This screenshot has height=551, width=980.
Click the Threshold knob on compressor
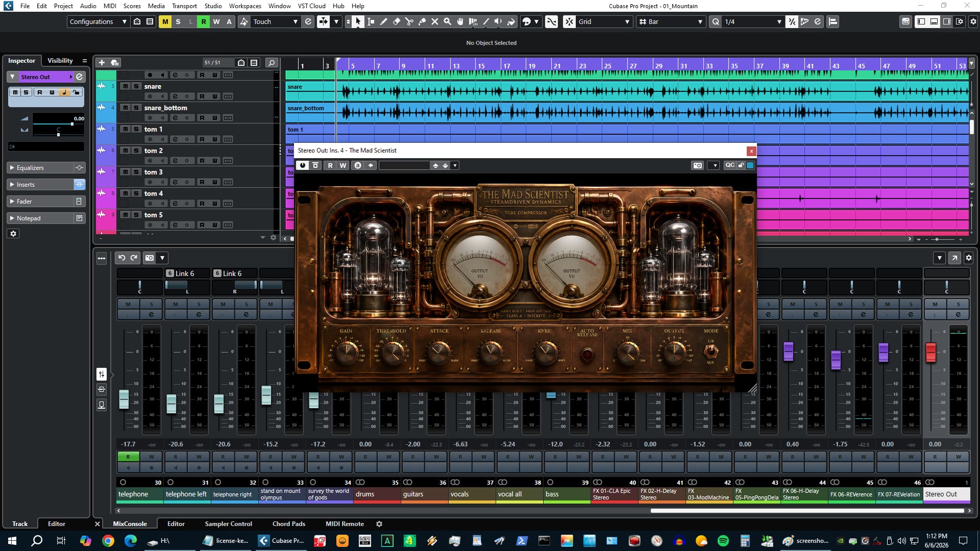point(392,352)
